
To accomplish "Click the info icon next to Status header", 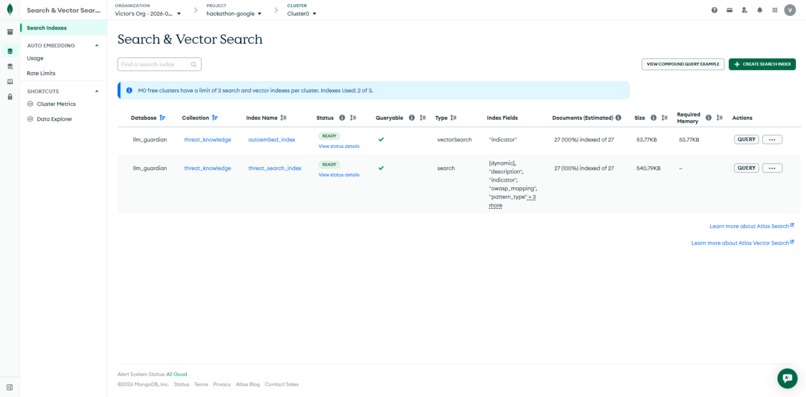I will click(x=342, y=118).
